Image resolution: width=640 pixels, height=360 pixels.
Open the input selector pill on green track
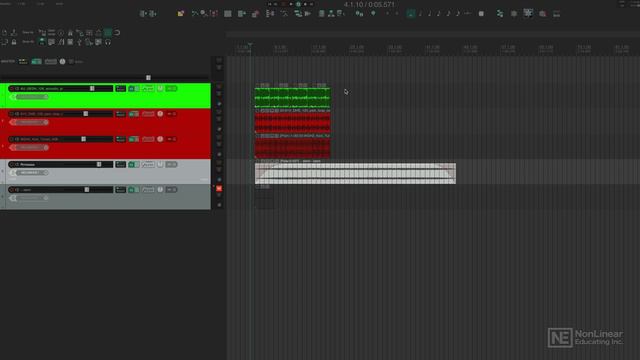click(x=32, y=97)
